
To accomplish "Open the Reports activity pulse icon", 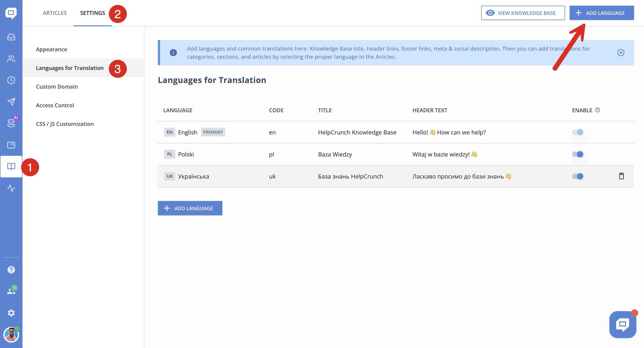I will (11, 188).
